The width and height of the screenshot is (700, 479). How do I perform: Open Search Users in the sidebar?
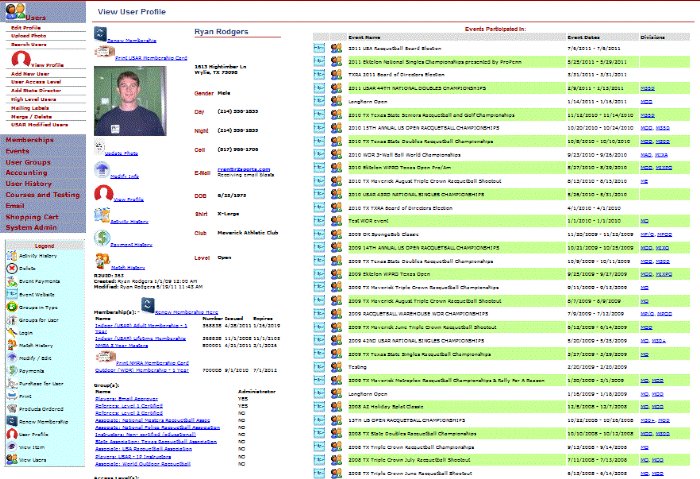29,44
